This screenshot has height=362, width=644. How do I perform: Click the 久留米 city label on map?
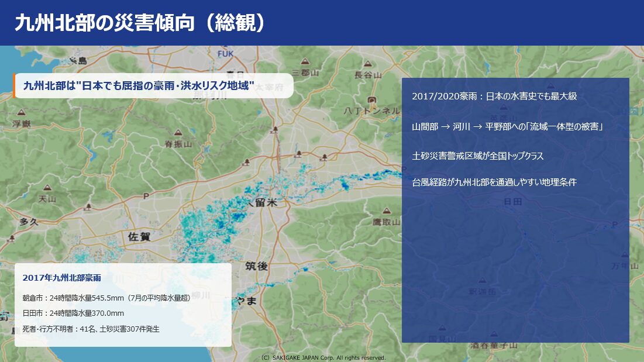pyautogui.click(x=261, y=202)
